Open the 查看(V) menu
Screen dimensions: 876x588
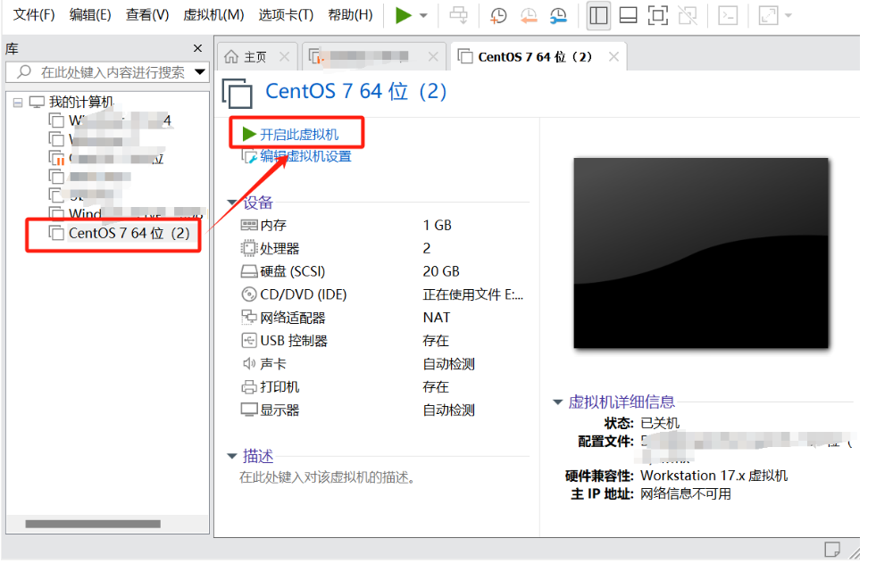(x=147, y=14)
